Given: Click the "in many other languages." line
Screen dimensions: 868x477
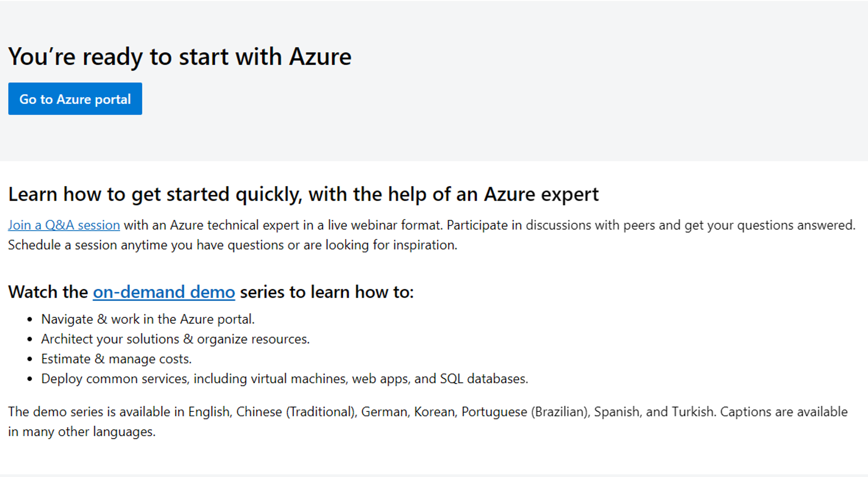Looking at the screenshot, I should (x=82, y=431).
